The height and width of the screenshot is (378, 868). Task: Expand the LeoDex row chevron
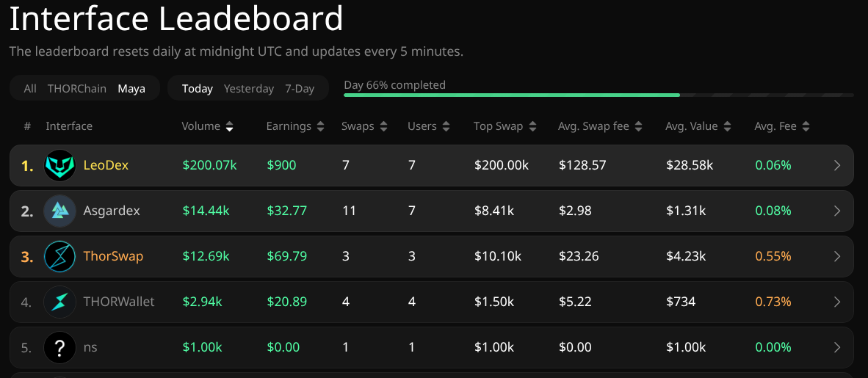tap(837, 165)
